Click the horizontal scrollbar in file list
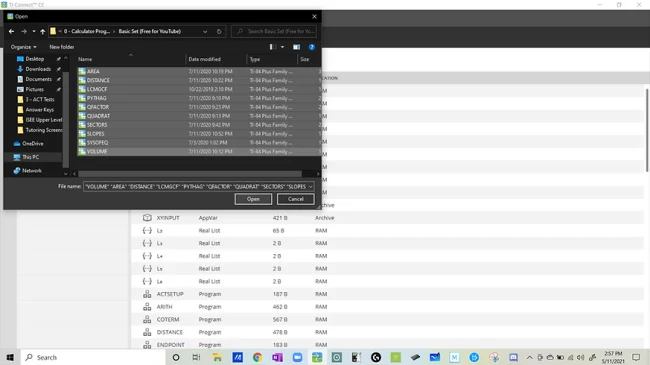650x365 pixels. tap(190, 174)
